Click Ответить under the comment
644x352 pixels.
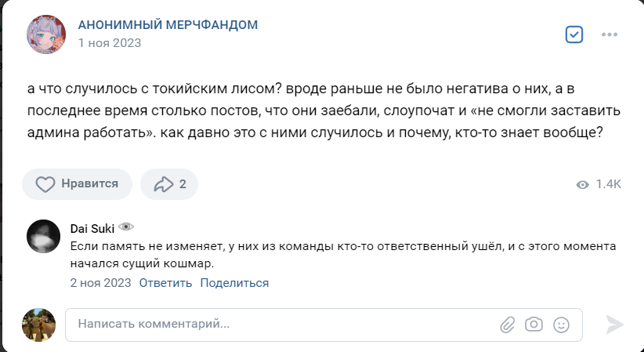click(165, 283)
